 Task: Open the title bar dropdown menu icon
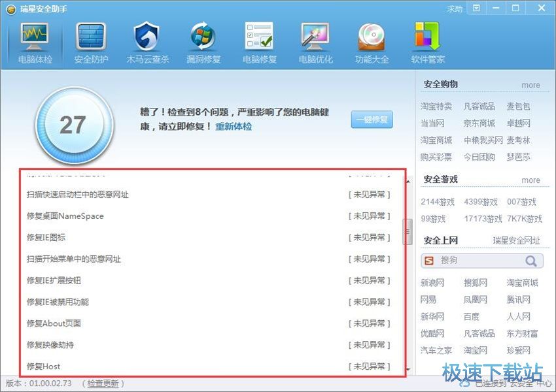coord(477,8)
